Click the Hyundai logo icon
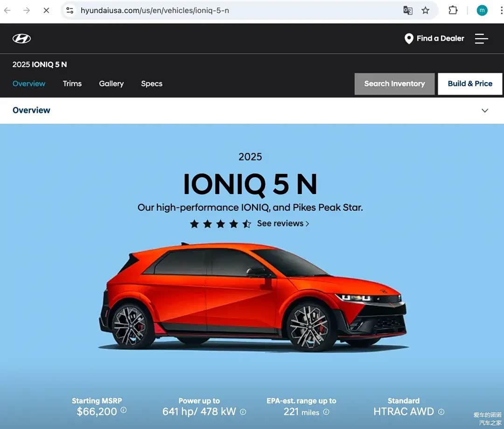 (21, 39)
